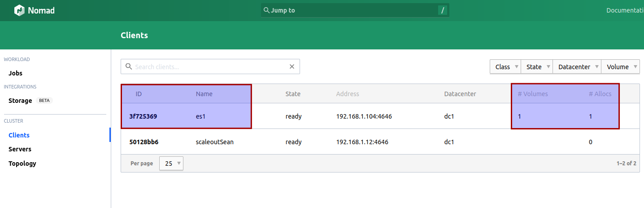644x208 pixels.
Task: Click the Clients page heading
Action: pos(134,35)
